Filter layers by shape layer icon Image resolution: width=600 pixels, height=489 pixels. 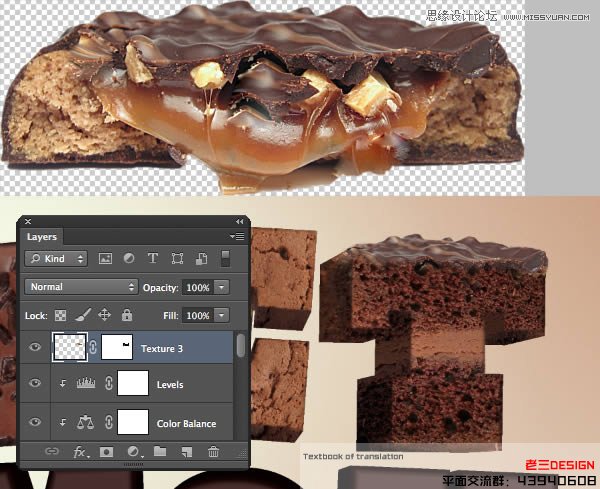pyautogui.click(x=177, y=259)
